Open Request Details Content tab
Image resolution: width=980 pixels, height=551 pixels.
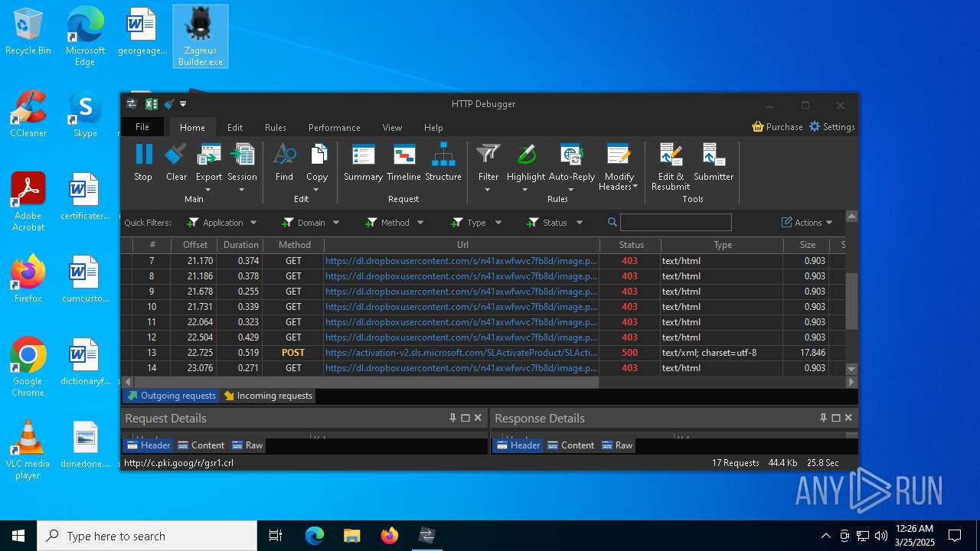(201, 445)
